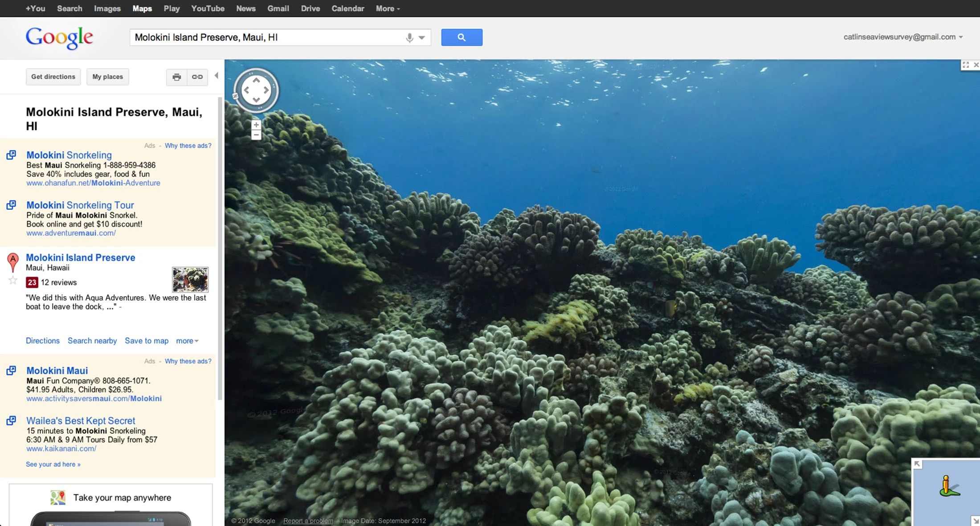
Task: Click the Search nearby link
Action: (x=92, y=341)
